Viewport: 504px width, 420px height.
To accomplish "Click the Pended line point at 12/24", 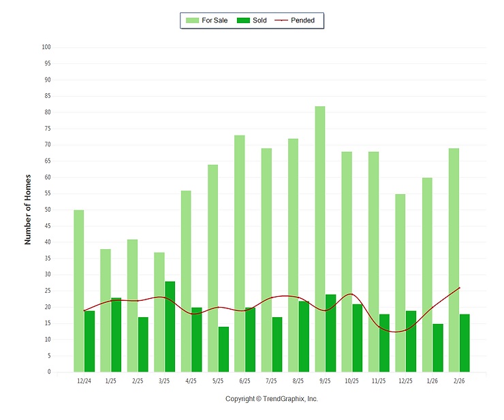I will (84, 310).
